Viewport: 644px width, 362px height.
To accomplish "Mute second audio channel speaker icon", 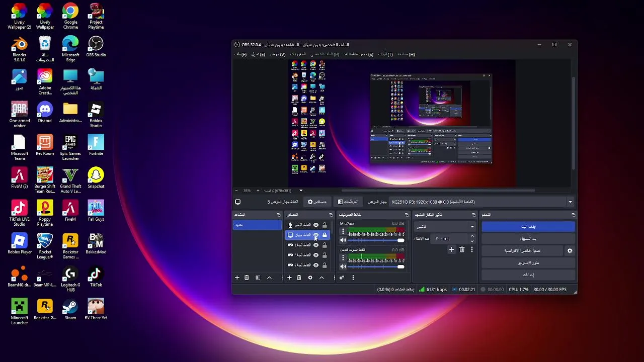I will click(343, 266).
